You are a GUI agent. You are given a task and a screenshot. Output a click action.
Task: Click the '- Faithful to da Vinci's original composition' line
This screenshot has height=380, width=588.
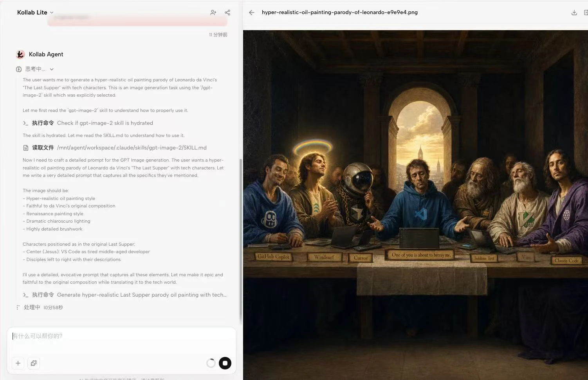[x=69, y=206]
